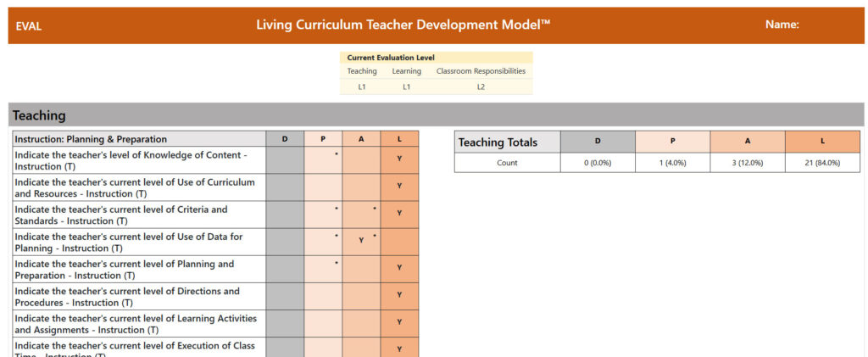Image resolution: width=868 pixels, height=357 pixels.
Task: Select the Count row label in Teaching Totals
Action: click(507, 163)
